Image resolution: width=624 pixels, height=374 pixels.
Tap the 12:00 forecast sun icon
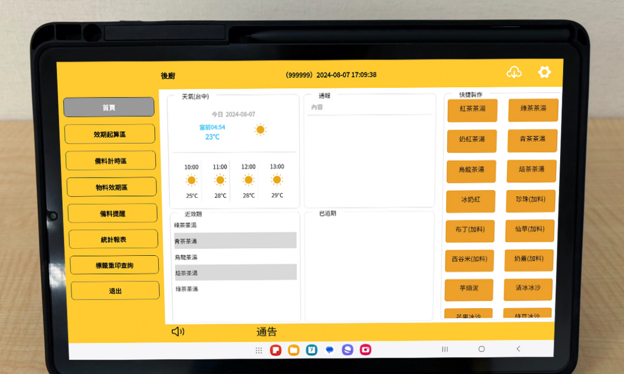248,180
